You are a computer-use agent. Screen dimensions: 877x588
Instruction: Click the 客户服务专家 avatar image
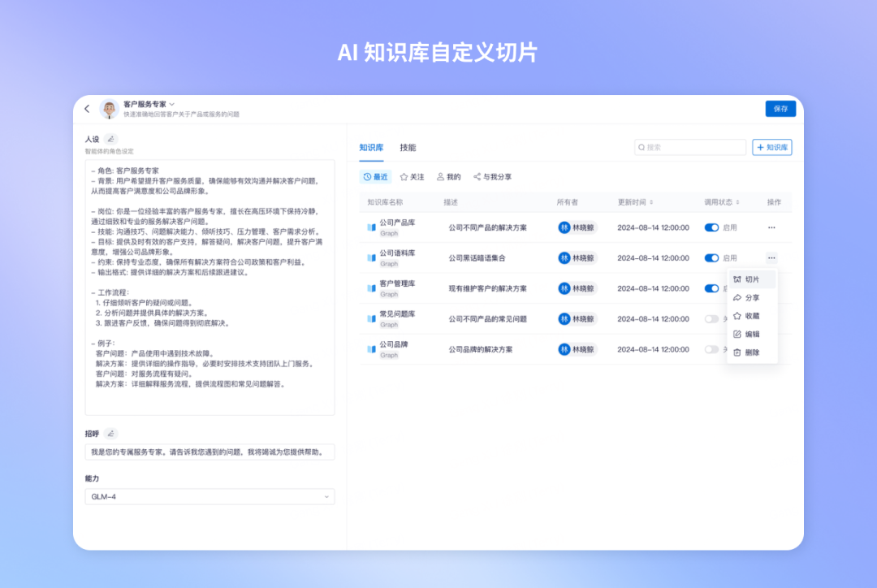tap(110, 109)
